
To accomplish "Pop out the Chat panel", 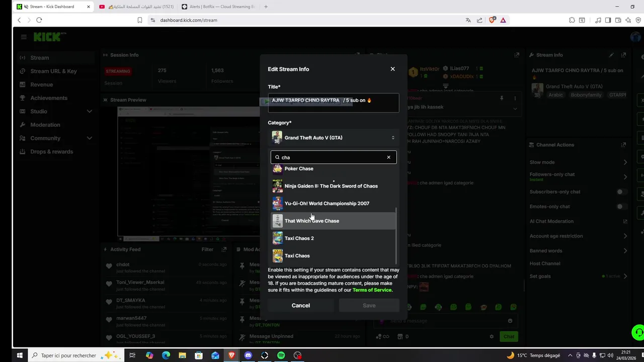I will pos(517,55).
